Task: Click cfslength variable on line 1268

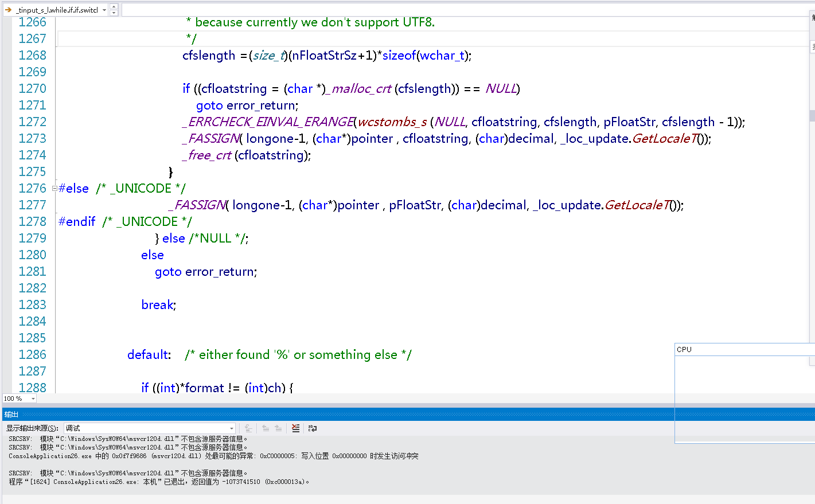Action: [209, 56]
